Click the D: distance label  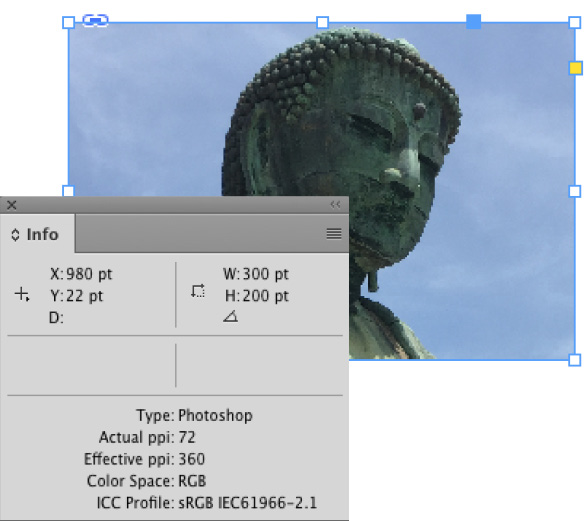tap(56, 318)
